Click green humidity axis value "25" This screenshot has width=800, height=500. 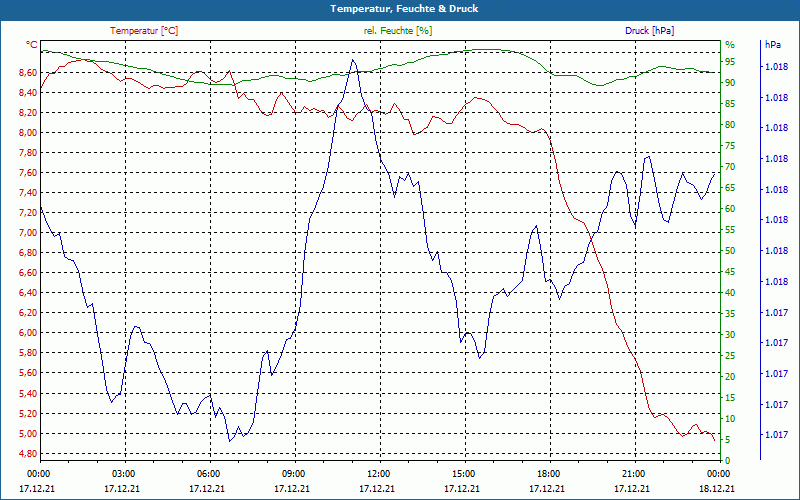pyautogui.click(x=730, y=356)
